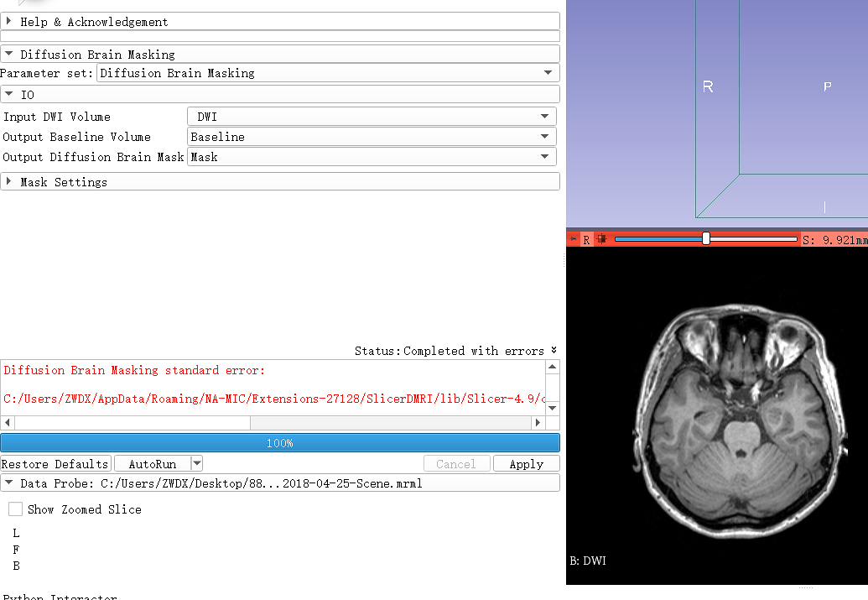Open the AutoRun options arrow
This screenshot has height=600, width=868.
(196, 464)
